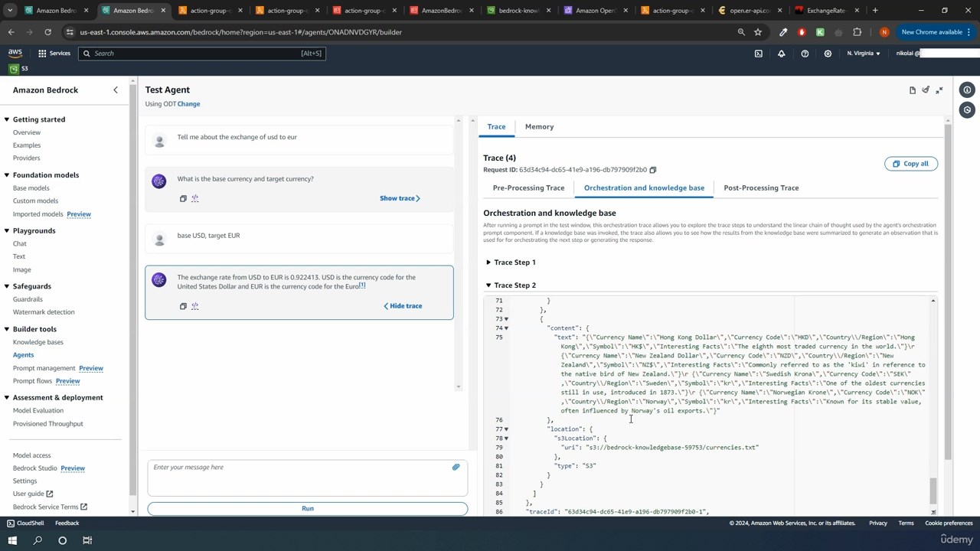This screenshot has height=551, width=980.
Task: Open the AWS support help icon
Action: 805,54
